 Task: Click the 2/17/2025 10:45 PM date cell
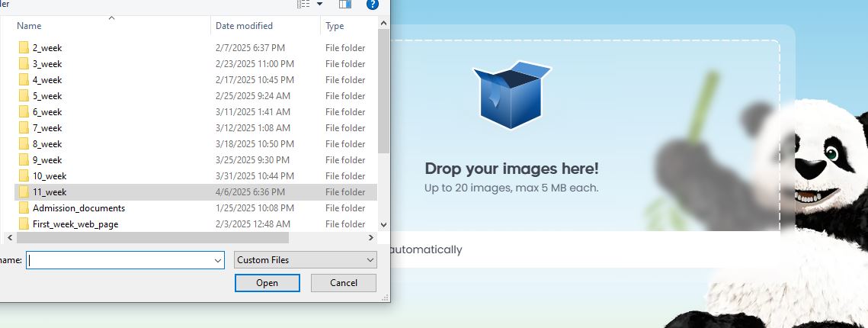[x=255, y=80]
